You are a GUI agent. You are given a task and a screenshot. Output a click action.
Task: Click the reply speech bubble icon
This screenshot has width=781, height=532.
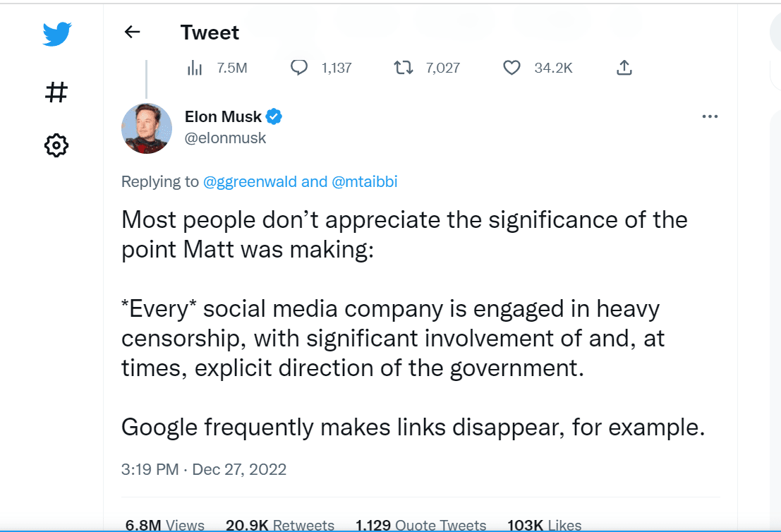click(x=299, y=68)
